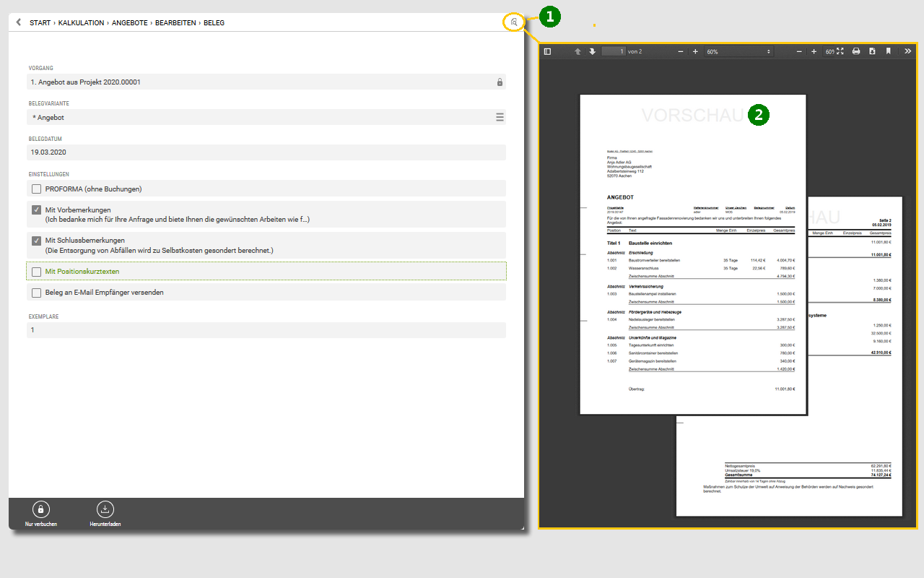Open the 60% zoom level dropdown

(738, 52)
